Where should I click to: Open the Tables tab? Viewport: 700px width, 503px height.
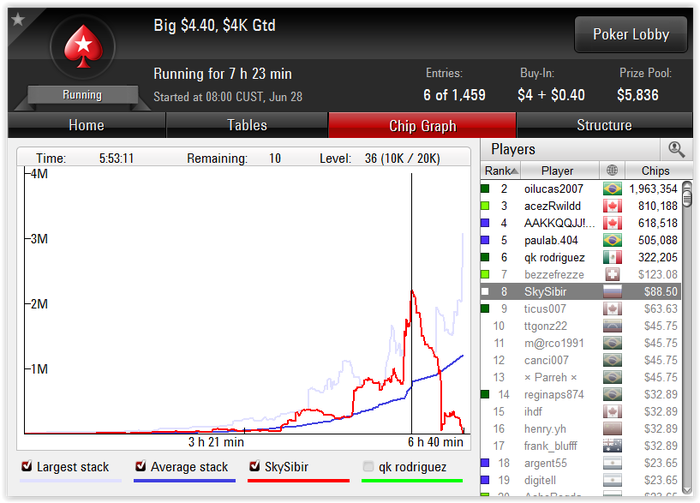247,125
